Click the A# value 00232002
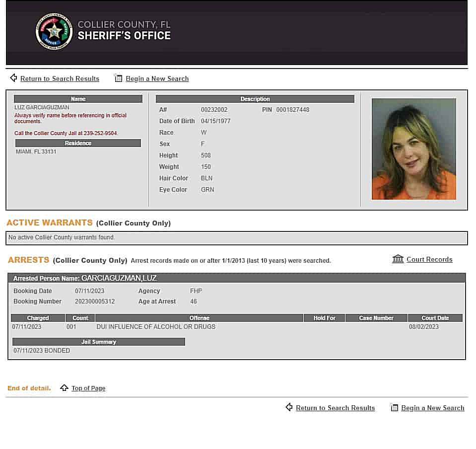476x449 pixels. point(214,110)
